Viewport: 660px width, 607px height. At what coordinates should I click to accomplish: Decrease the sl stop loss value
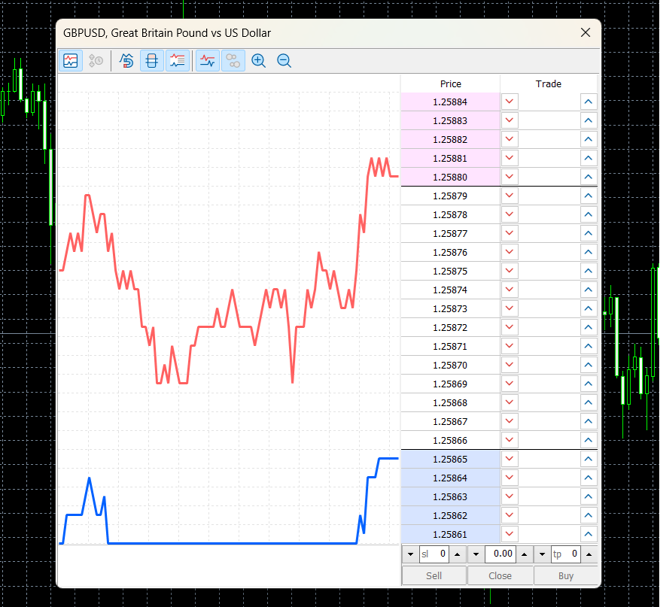pyautogui.click(x=410, y=554)
